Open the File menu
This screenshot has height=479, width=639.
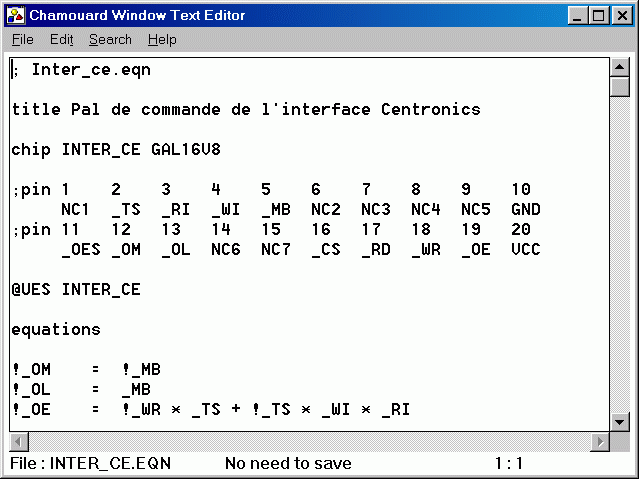(22, 39)
